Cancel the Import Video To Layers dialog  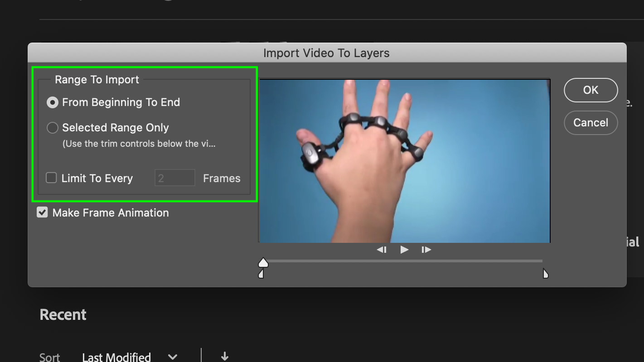click(591, 123)
